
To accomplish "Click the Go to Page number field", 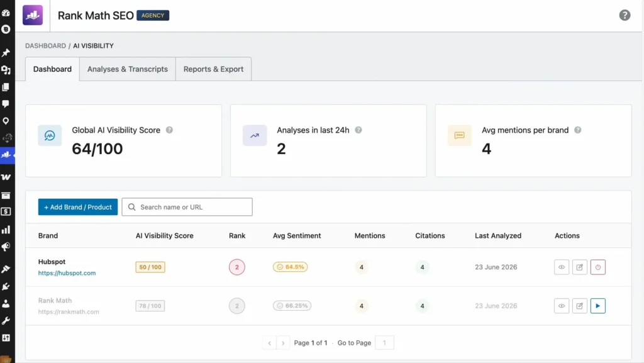I will point(384,342).
